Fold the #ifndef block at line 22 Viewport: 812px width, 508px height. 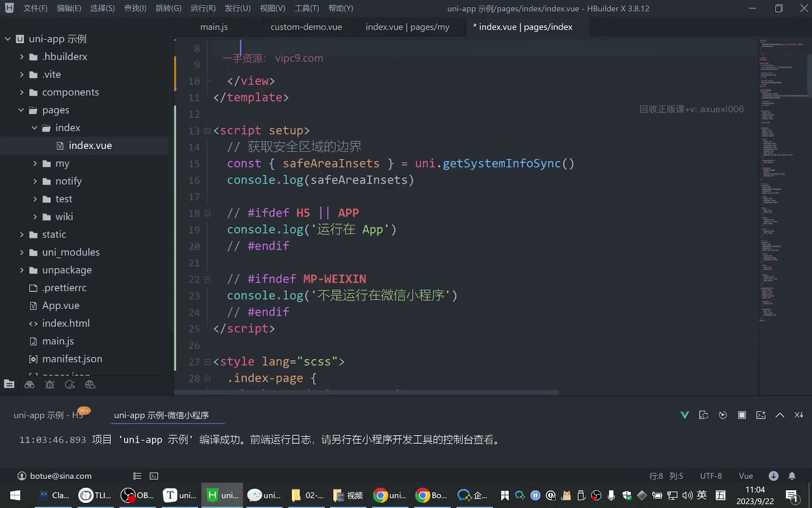point(207,279)
